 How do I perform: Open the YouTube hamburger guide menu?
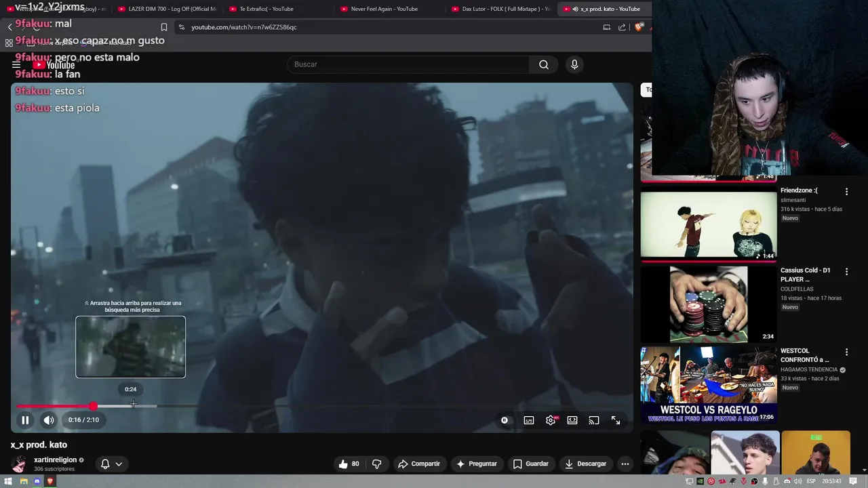pyautogui.click(x=16, y=64)
